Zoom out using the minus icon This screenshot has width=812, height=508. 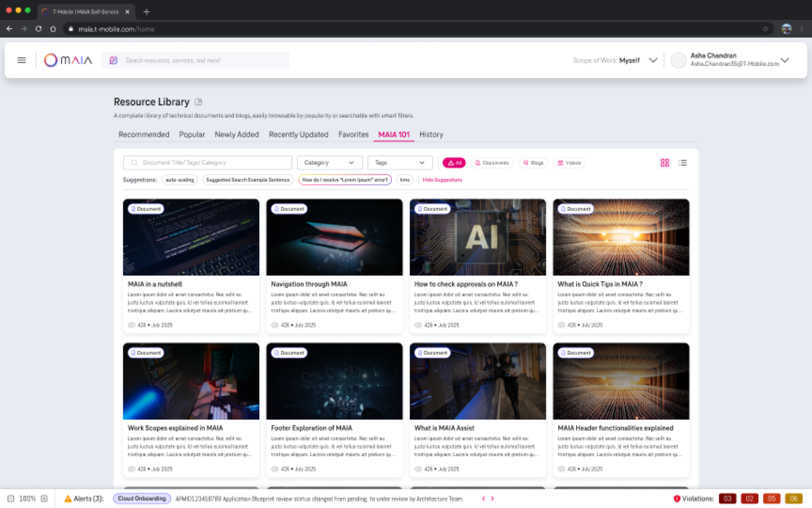click(x=11, y=499)
